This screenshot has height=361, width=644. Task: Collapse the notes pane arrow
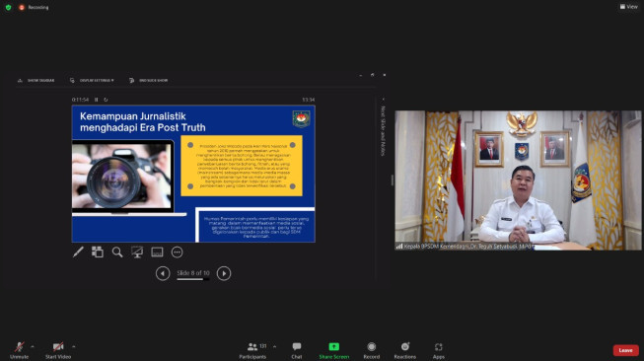click(x=384, y=100)
